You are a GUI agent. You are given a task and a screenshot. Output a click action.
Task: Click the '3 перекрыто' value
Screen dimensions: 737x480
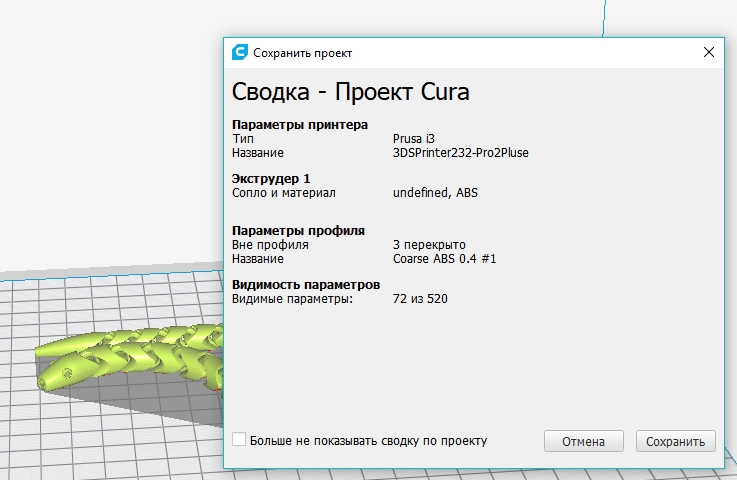[x=429, y=245]
